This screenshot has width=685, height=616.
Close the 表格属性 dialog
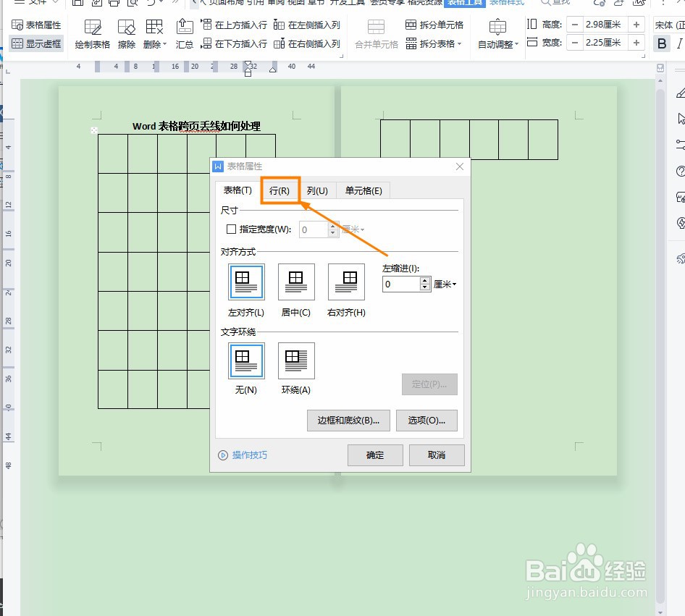pyautogui.click(x=460, y=166)
